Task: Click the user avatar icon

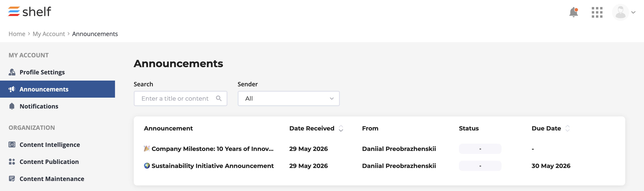Action: coord(620,12)
